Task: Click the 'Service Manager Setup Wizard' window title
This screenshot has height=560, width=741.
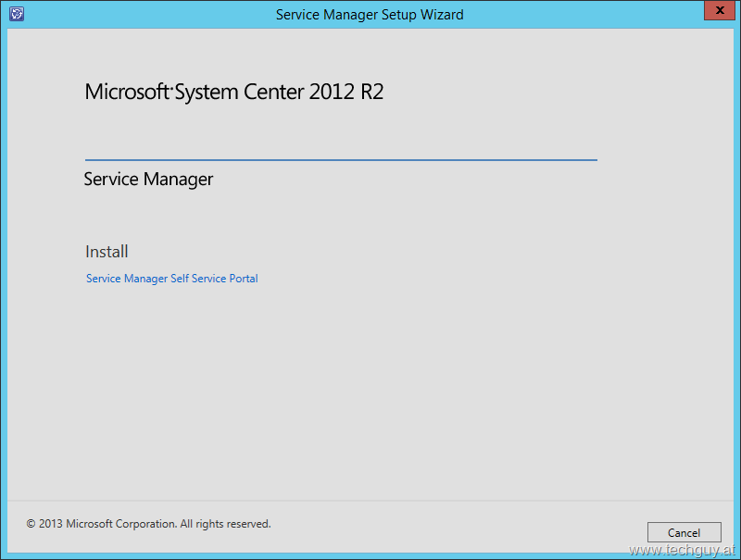Action: pos(370,15)
